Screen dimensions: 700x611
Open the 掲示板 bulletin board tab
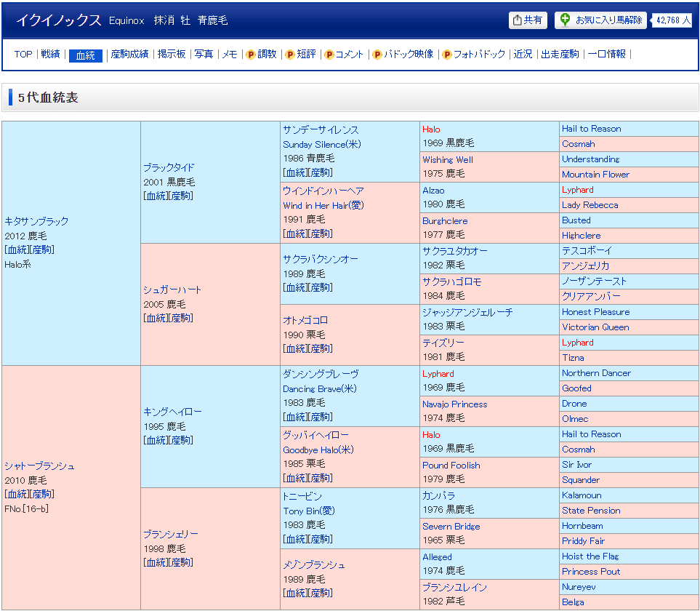[172, 54]
